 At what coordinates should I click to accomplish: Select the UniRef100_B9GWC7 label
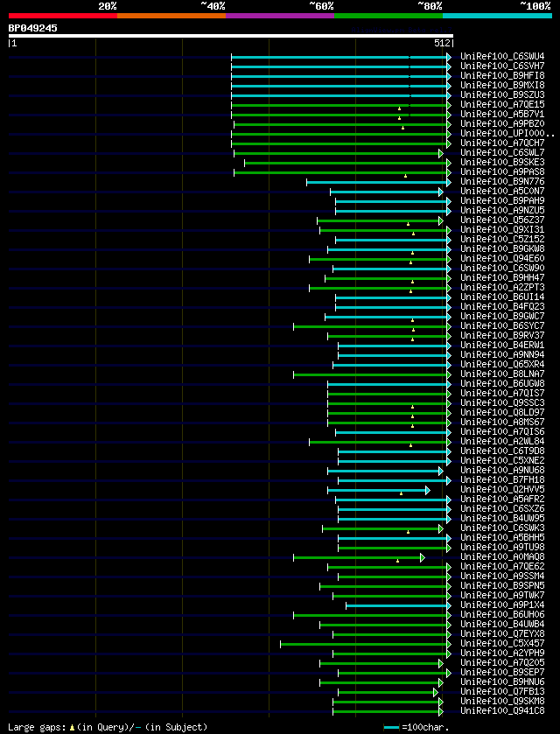[x=502, y=317]
